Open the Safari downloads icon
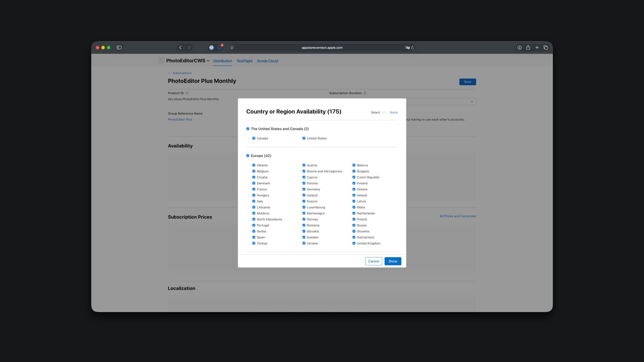Image resolution: width=644 pixels, height=362 pixels. 519,48
